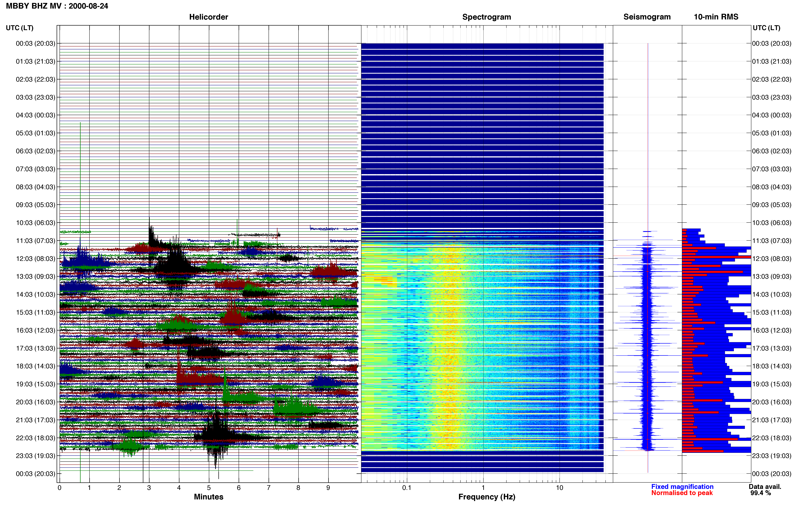Click 08:03 (04:03) label beside the Helicorder
This screenshot has height=508, width=812.
coord(36,187)
